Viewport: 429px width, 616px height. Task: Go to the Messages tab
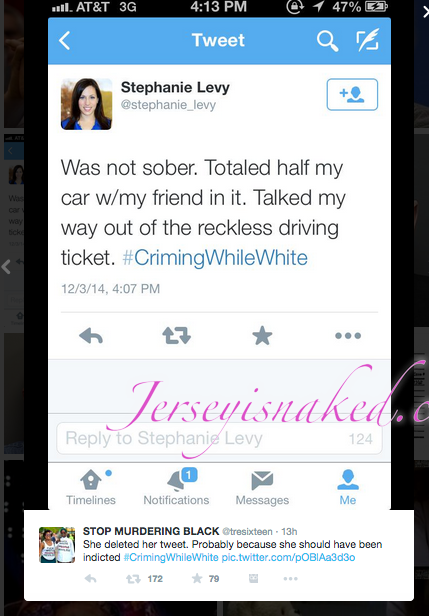click(262, 487)
